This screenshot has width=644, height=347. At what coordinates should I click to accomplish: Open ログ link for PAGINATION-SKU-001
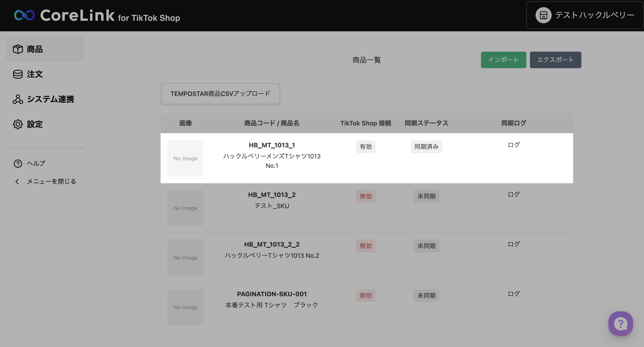click(513, 294)
